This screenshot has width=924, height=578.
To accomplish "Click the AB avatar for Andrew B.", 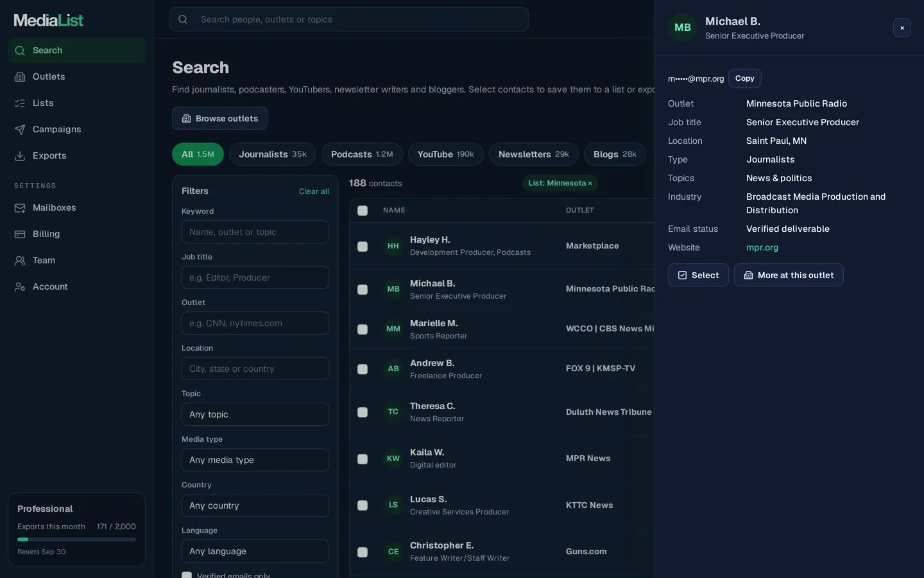I will click(x=393, y=369).
